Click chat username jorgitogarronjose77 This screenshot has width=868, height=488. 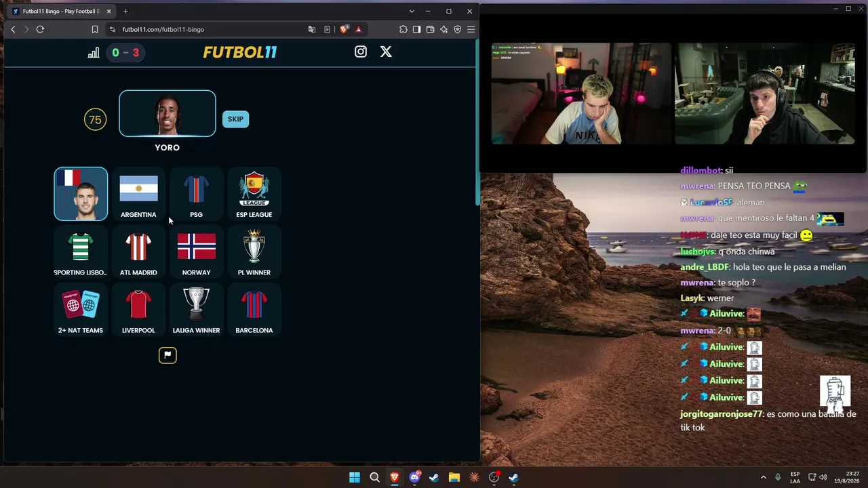pyautogui.click(x=722, y=413)
